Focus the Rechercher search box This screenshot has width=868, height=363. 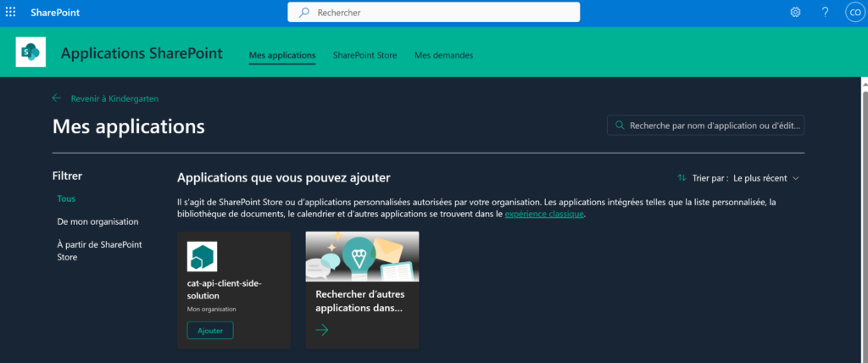pos(433,12)
